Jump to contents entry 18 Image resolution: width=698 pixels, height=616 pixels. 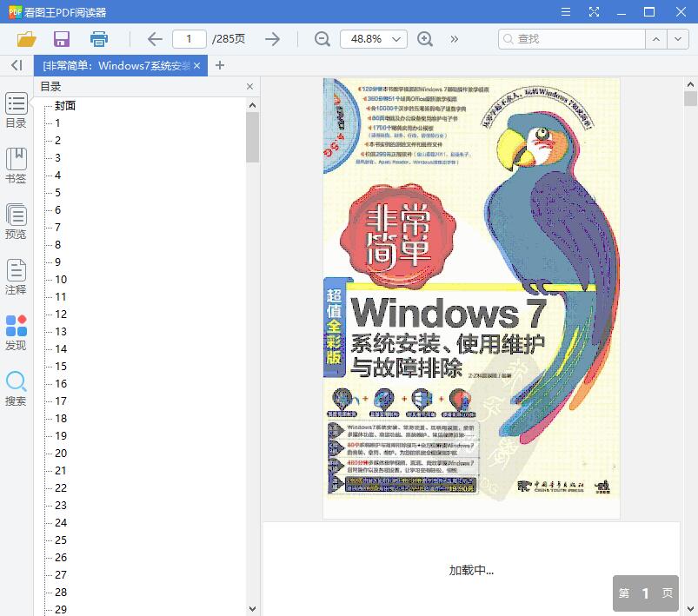(61, 418)
